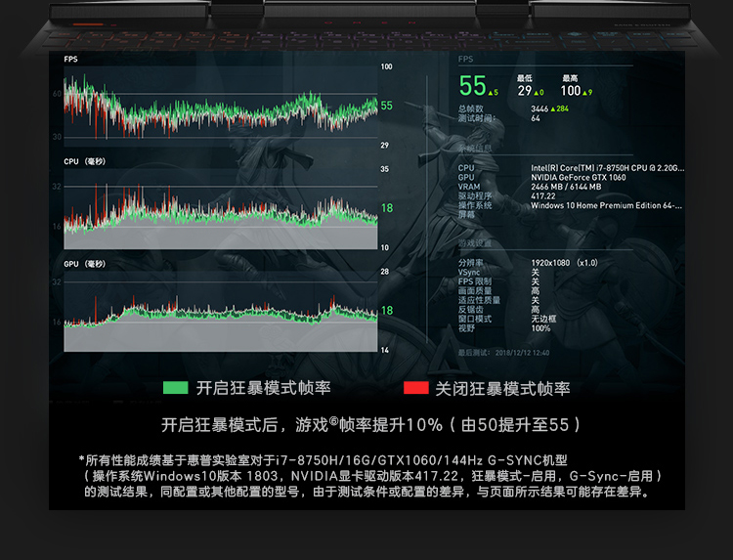
Task: Click the large green 55 FPS value
Action: click(x=473, y=86)
